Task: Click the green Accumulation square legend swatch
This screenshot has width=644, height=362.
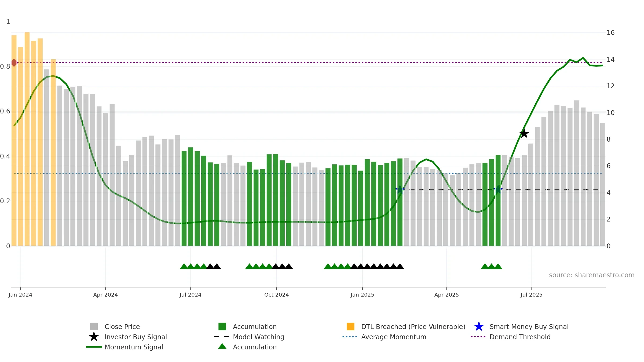Action: click(x=222, y=326)
